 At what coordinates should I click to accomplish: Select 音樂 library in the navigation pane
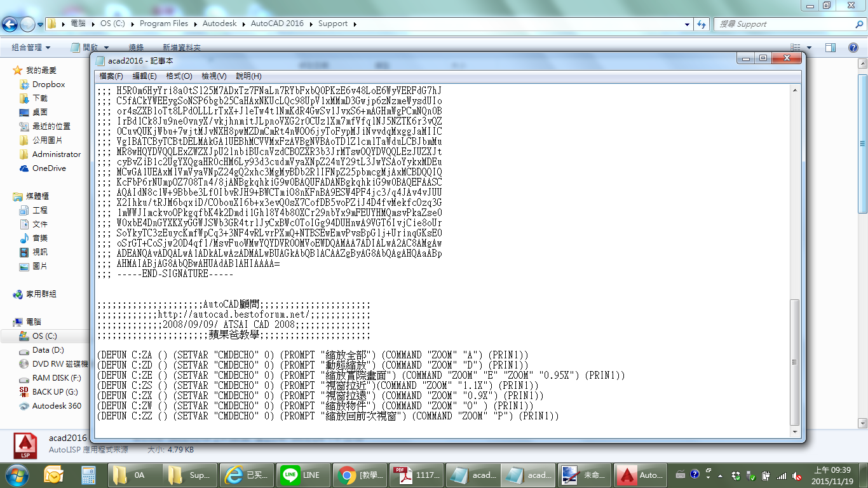[40, 238]
